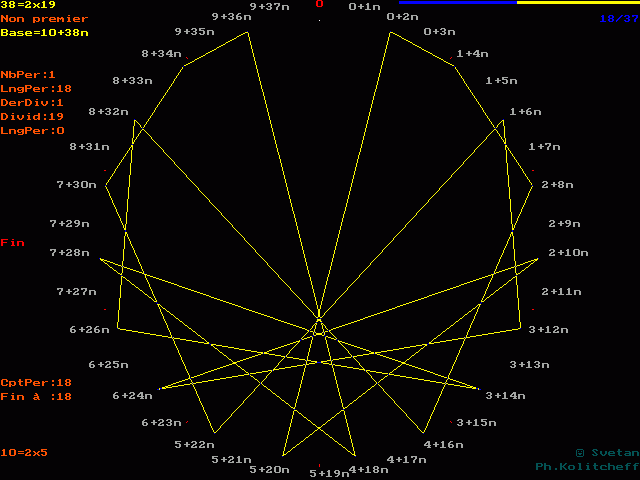Click the 6+24n point label
This screenshot has width=640, height=480.
132,396
